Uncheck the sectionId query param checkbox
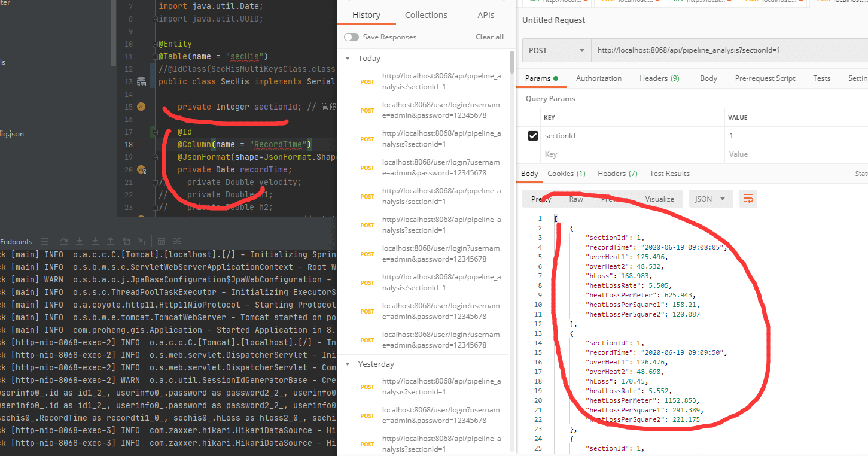 pos(532,136)
